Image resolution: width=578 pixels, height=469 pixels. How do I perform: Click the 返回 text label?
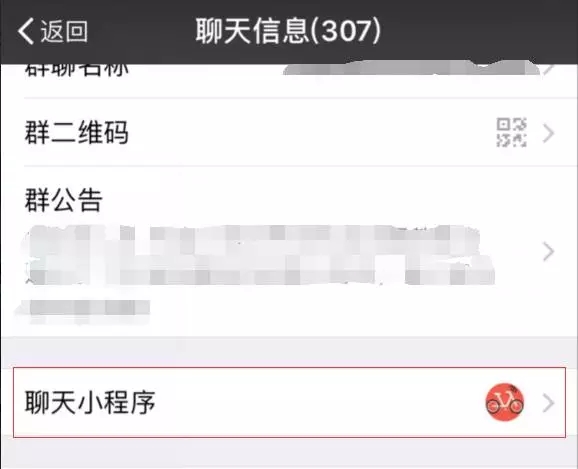[x=64, y=31]
